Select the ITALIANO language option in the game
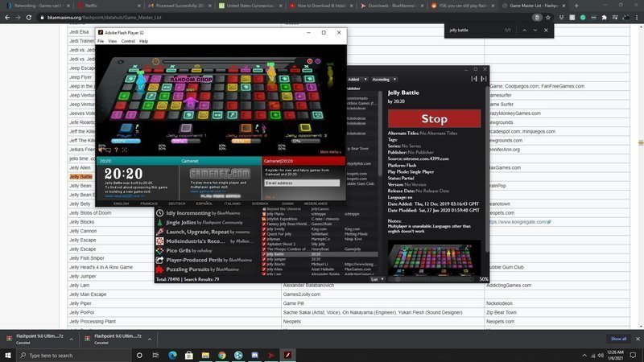This screenshot has width=644, height=362. [x=233, y=204]
